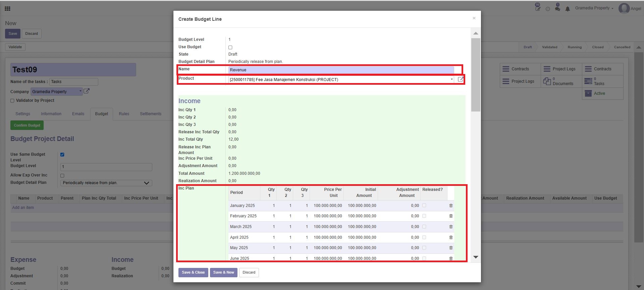Toggle Released checkbox for February 2025
The image size is (644, 290).
click(x=424, y=216)
